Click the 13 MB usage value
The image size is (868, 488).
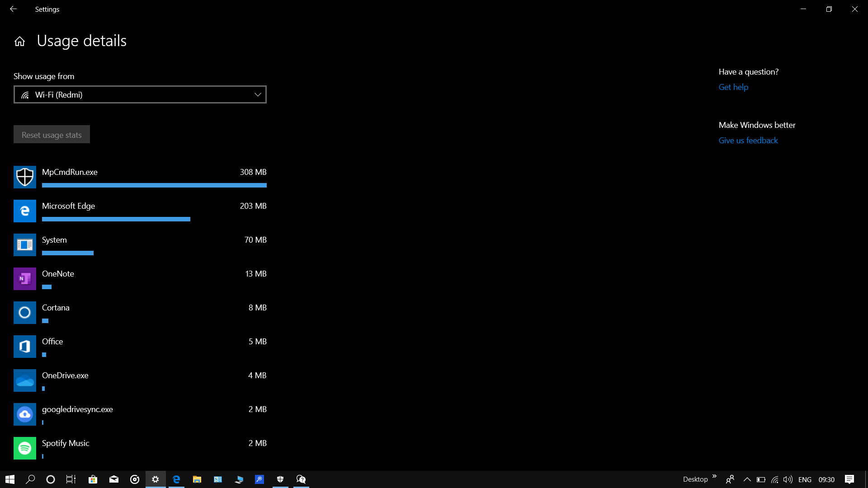click(256, 274)
